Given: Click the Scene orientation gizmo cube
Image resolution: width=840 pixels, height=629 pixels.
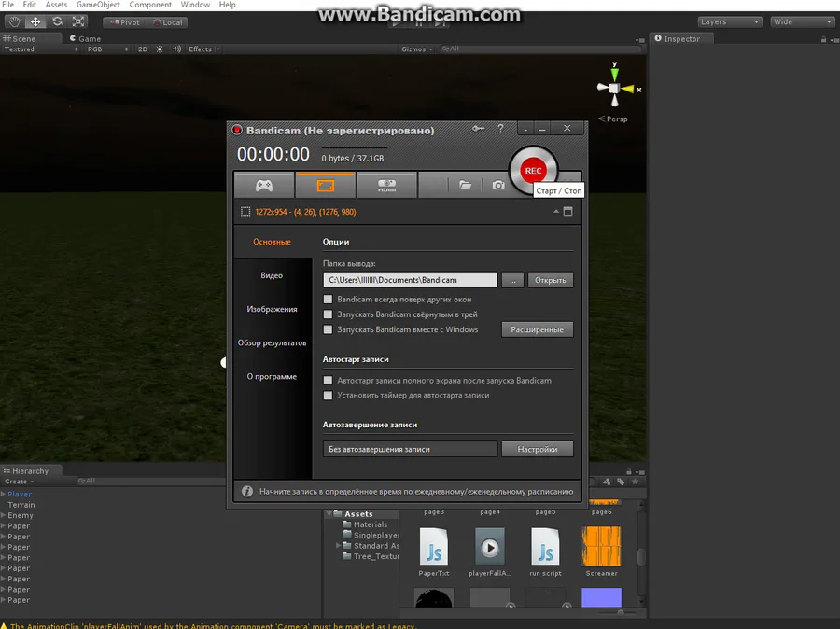Looking at the screenshot, I should pyautogui.click(x=614, y=89).
